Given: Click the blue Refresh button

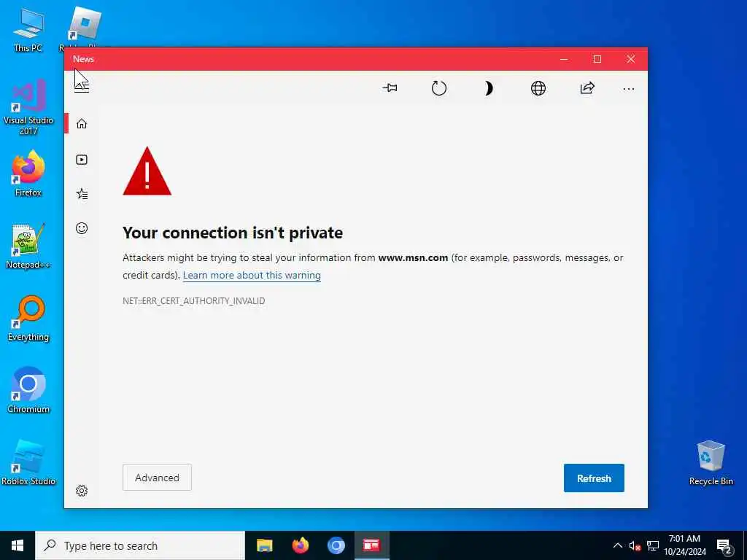Looking at the screenshot, I should [594, 478].
